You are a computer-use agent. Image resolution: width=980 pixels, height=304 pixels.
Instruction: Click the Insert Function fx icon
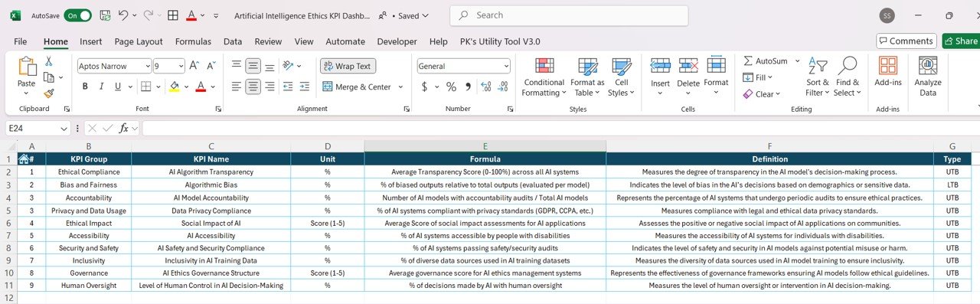click(x=124, y=128)
